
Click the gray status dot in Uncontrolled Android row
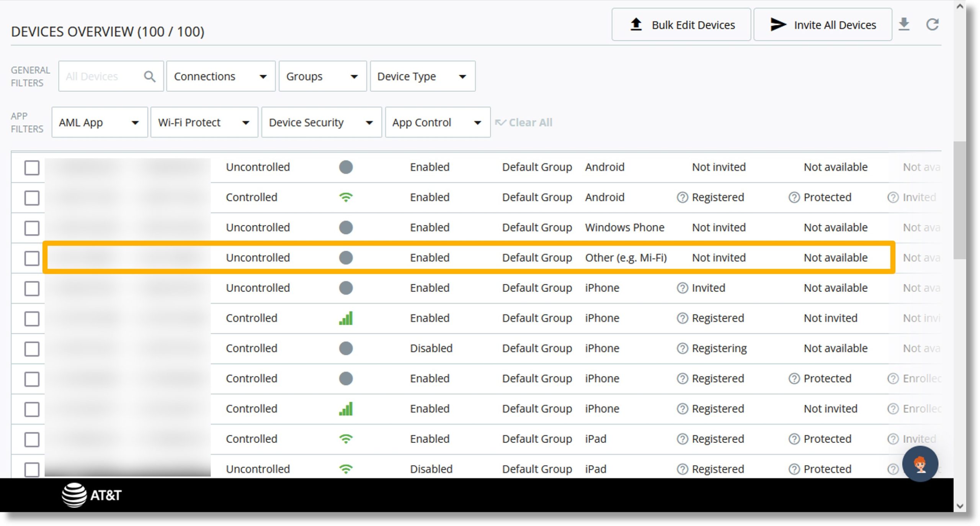click(346, 167)
